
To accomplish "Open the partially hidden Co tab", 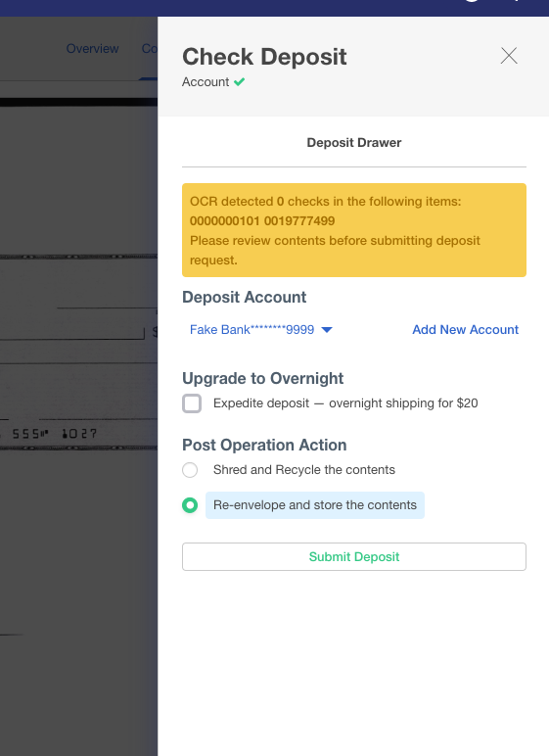I will click(x=149, y=49).
